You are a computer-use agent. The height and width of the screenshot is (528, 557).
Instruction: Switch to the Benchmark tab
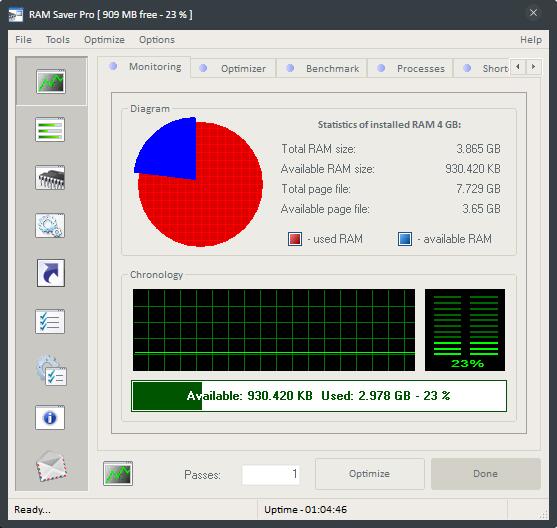pos(322,68)
